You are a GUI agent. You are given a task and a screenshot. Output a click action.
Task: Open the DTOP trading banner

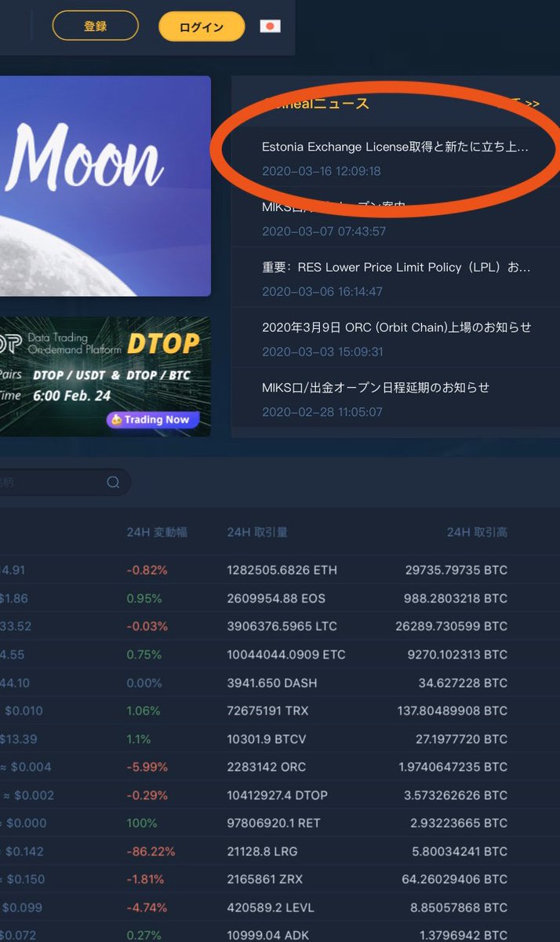tap(105, 376)
